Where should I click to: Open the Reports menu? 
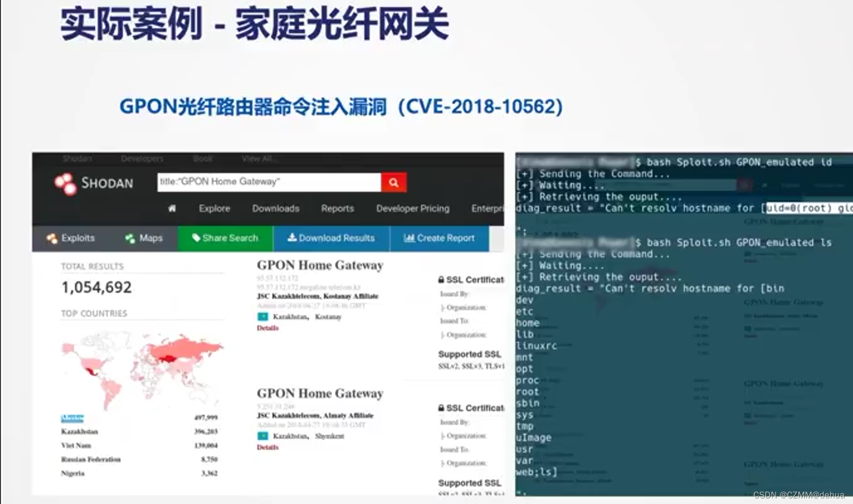pos(337,208)
